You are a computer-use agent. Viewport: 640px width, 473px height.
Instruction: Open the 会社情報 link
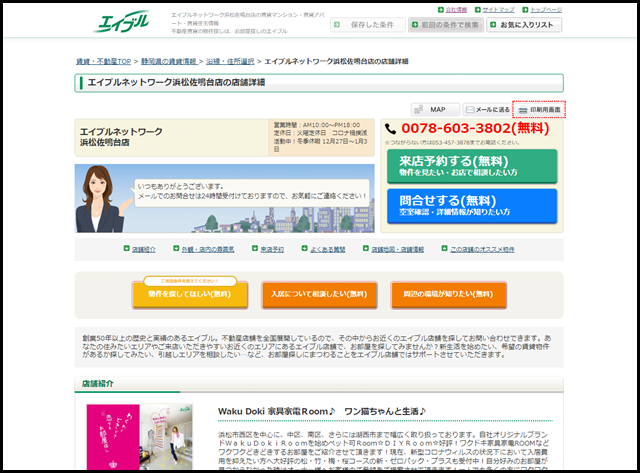coord(456,10)
